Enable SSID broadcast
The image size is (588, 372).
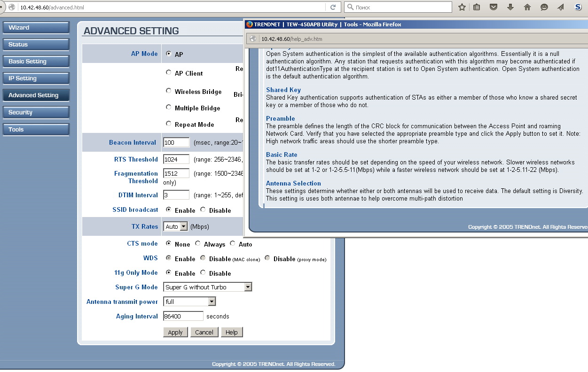(x=169, y=209)
